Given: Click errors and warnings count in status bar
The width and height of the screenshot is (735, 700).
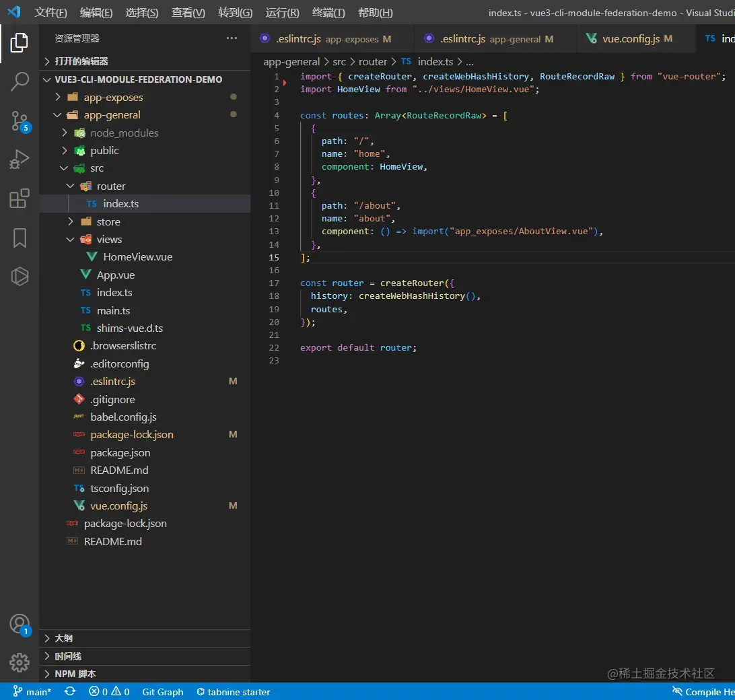Looking at the screenshot, I should click(x=109, y=691).
